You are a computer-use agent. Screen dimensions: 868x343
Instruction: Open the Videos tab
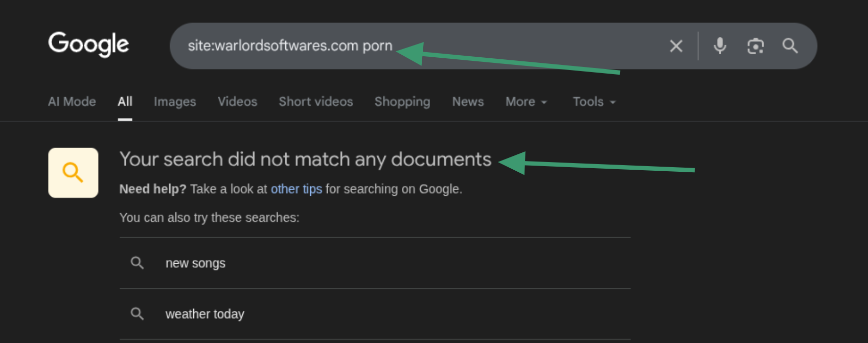(237, 102)
